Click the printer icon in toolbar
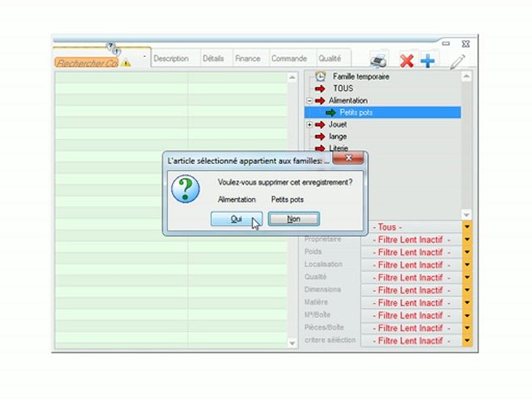The image size is (532, 399). (378, 60)
